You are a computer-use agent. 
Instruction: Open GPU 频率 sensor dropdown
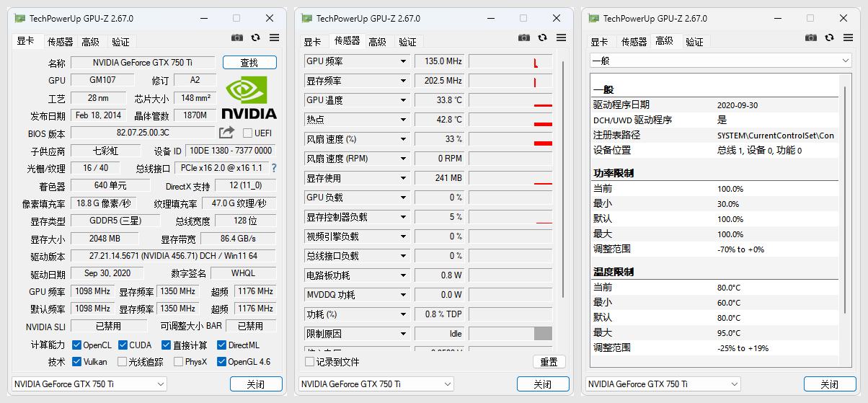click(404, 61)
